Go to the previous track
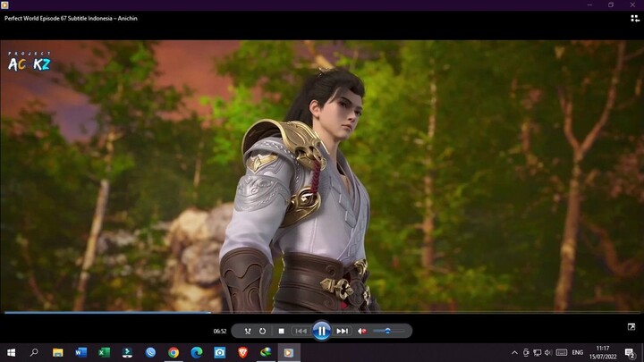Image resolution: width=644 pixels, height=362 pixels. (x=301, y=331)
